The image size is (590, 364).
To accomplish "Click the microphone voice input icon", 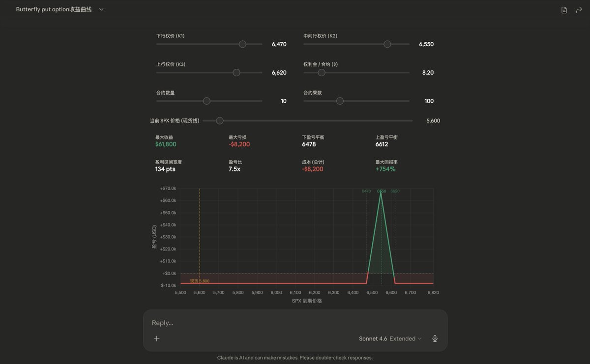I will coord(435,338).
